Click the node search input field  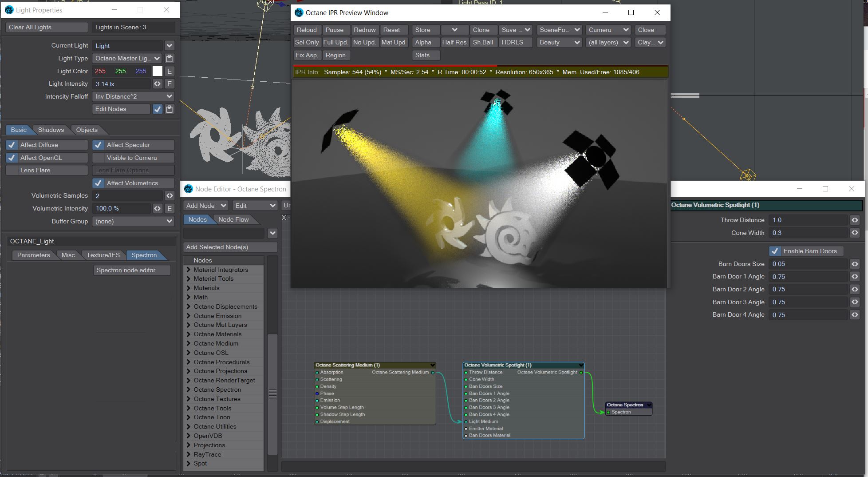(224, 233)
